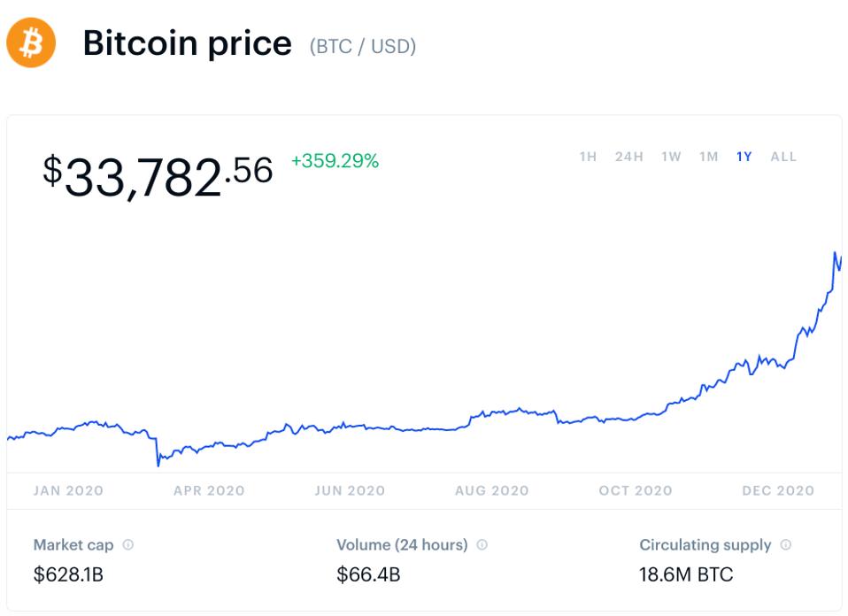Switch chart to the 24H range

point(629,157)
